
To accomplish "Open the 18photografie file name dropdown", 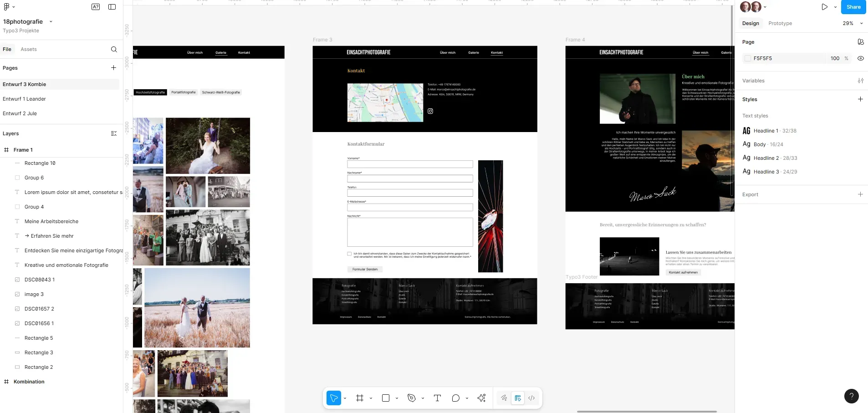I will [51, 21].
